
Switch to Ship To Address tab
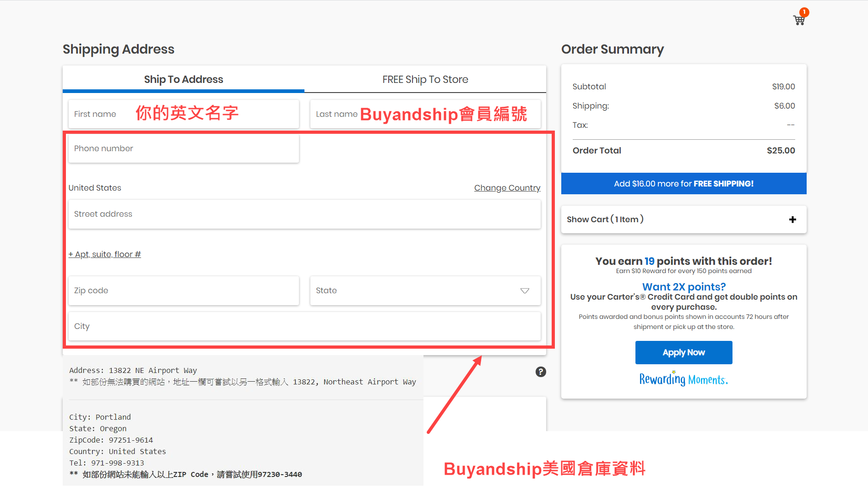184,79
